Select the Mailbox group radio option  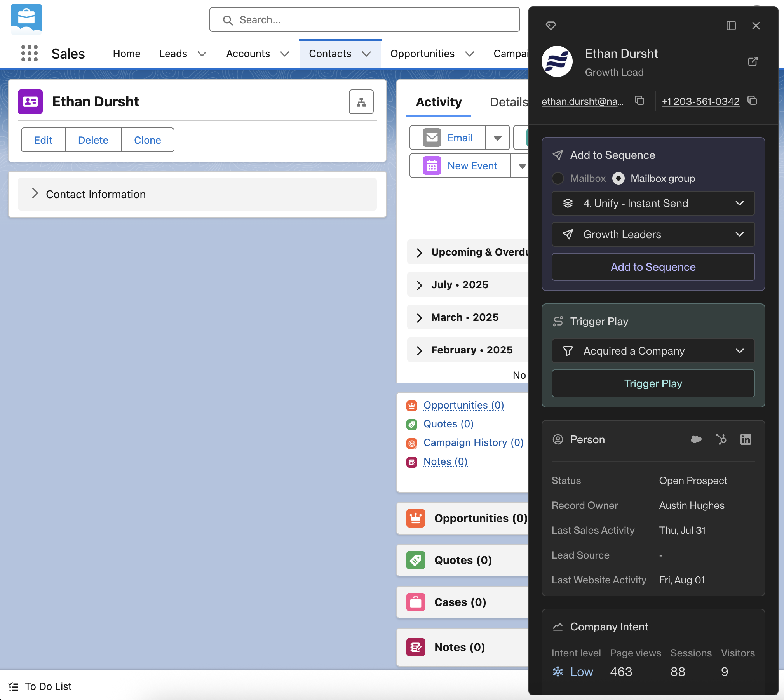618,178
